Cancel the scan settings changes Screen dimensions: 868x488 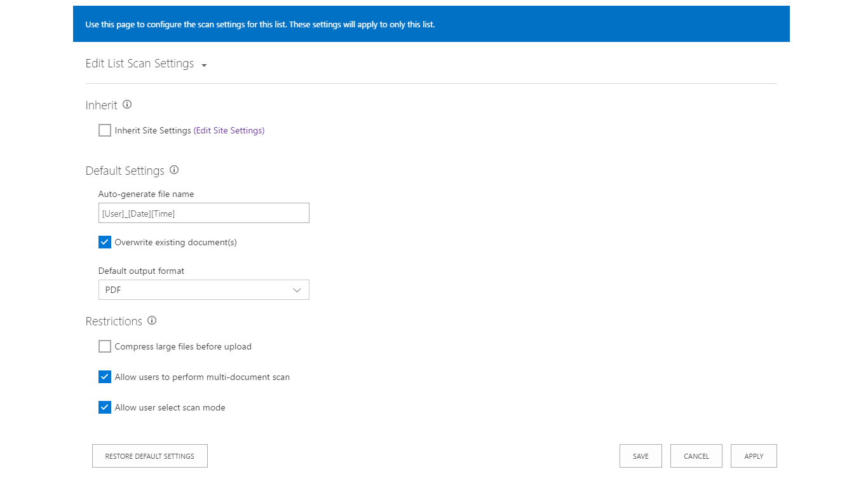tap(696, 456)
